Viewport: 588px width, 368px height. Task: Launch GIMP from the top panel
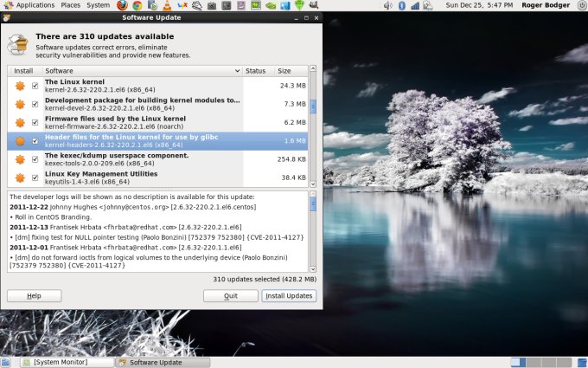click(314, 5)
